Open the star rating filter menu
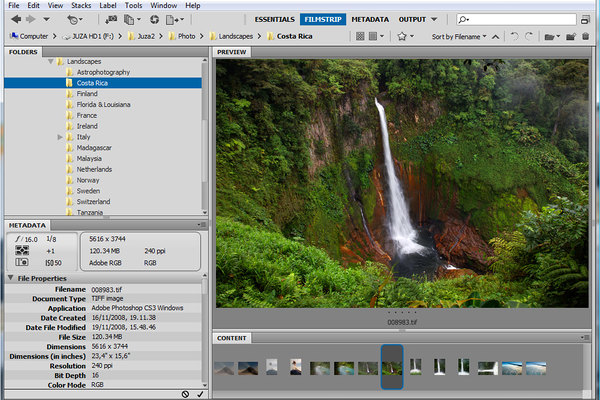This screenshot has height=400, width=600. [405, 36]
